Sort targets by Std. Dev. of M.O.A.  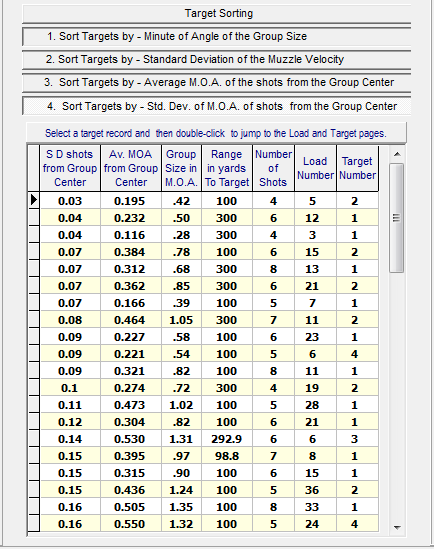pyautogui.click(x=216, y=106)
